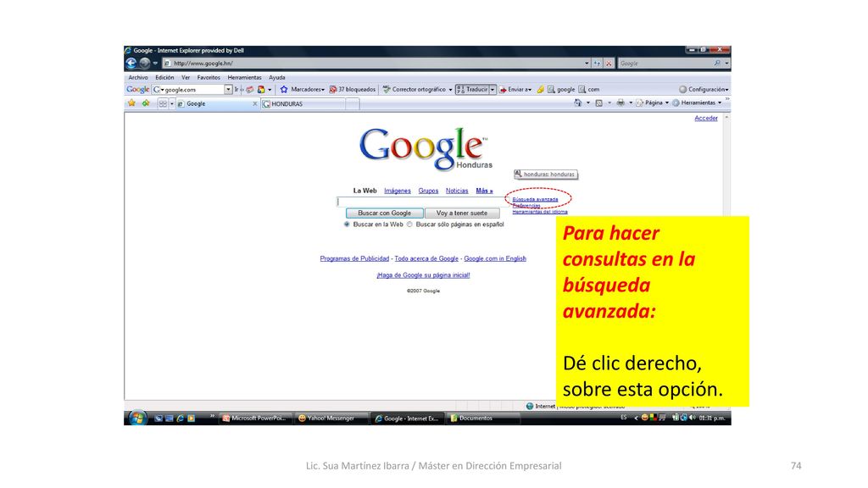
Task: Click the Acceder link
Action: (x=706, y=118)
